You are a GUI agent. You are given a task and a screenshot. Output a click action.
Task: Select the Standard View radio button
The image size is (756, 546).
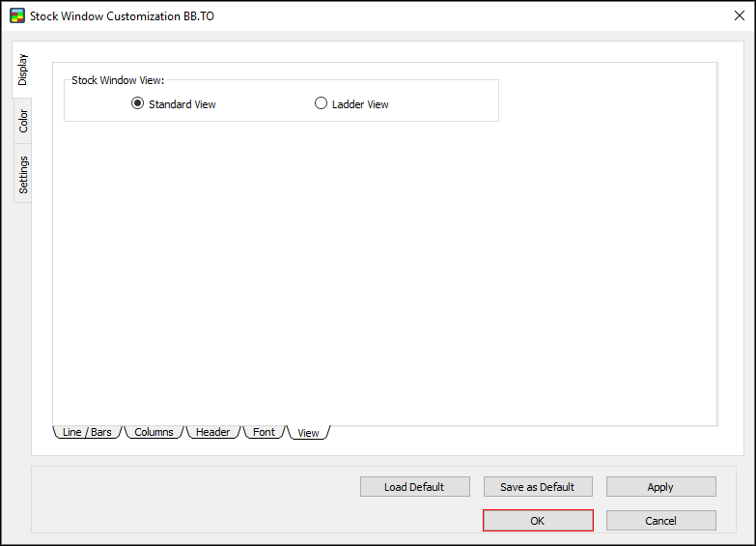pos(138,103)
